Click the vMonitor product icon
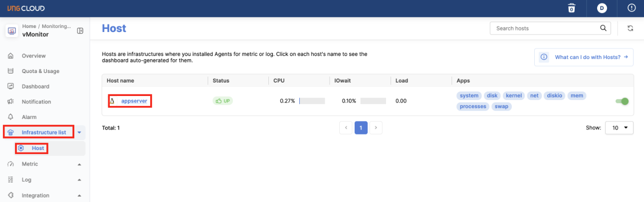The width and height of the screenshot is (644, 202). [x=11, y=31]
